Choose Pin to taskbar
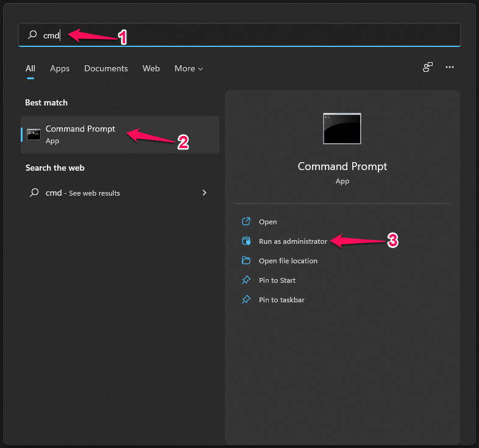Image resolution: width=479 pixels, height=448 pixels. (x=281, y=300)
